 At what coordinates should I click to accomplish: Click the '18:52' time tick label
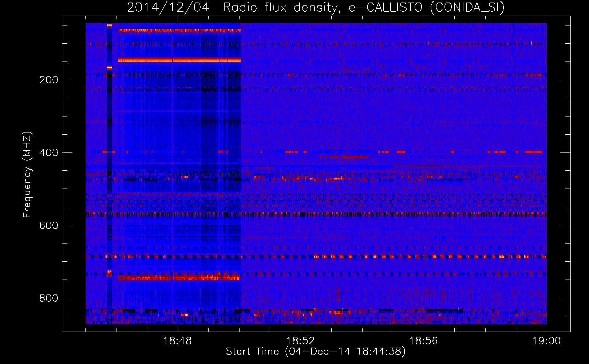301,341
